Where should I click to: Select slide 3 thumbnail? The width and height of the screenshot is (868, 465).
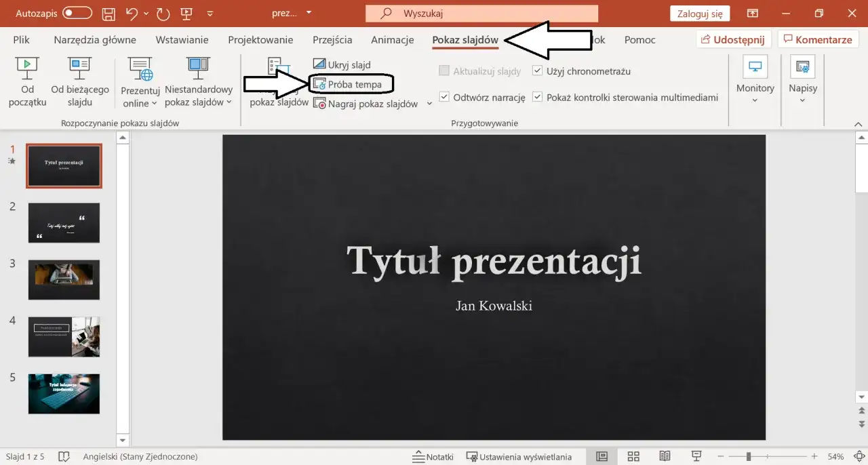click(64, 280)
